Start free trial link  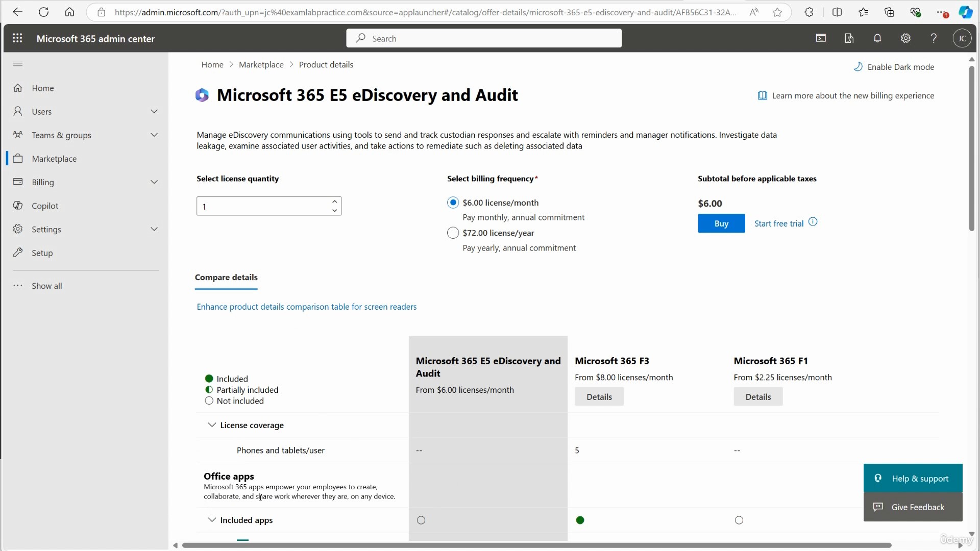pyautogui.click(x=779, y=223)
